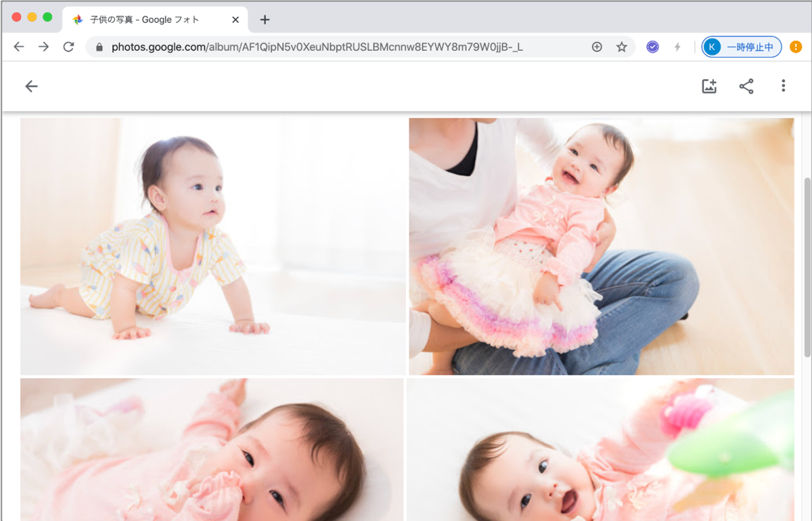Reload the page
The image size is (812, 521).
[68, 47]
